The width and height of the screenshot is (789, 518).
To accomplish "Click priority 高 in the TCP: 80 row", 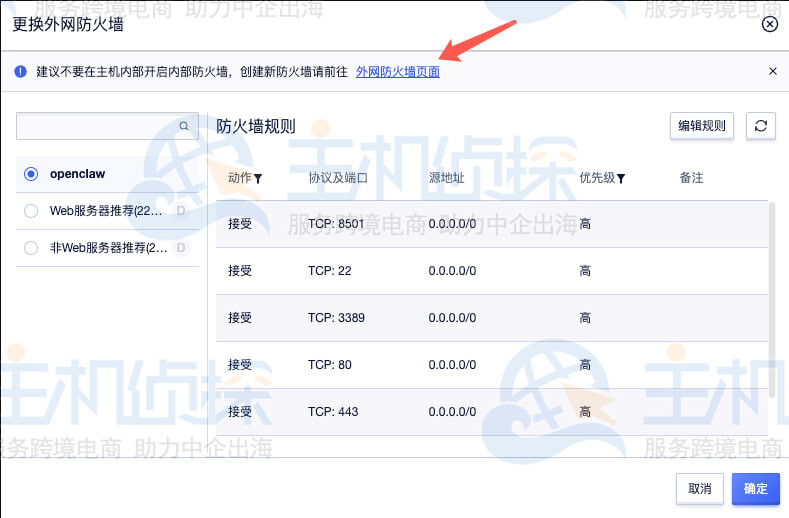I will click(x=585, y=364).
